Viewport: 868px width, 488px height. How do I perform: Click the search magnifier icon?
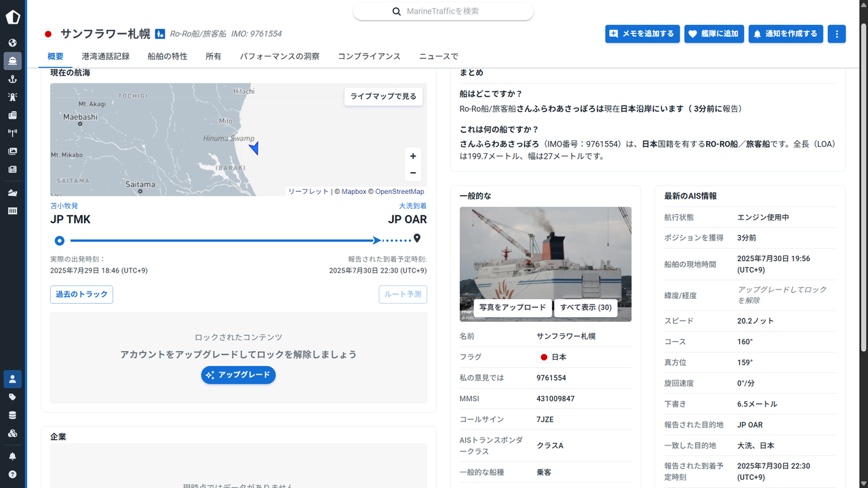point(397,12)
